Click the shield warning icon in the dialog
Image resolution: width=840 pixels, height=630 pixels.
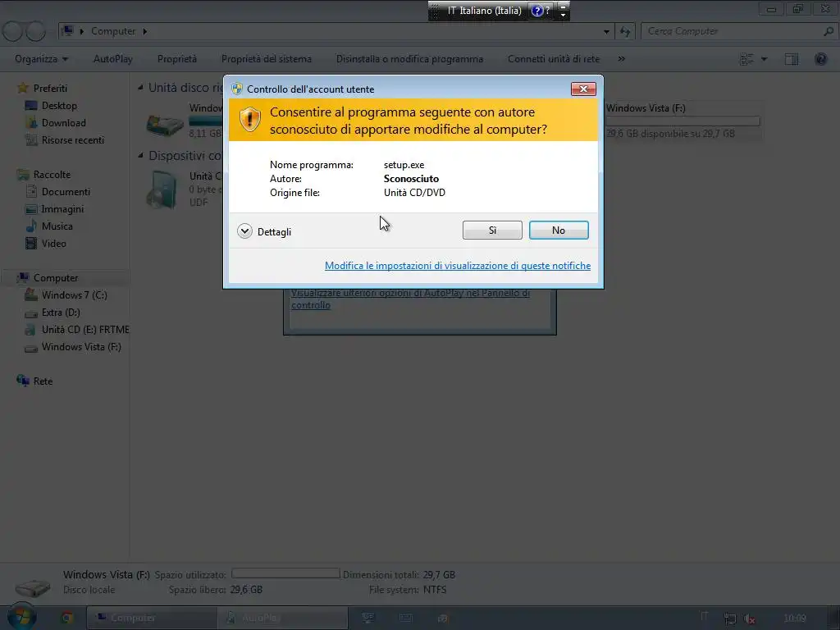[249, 120]
